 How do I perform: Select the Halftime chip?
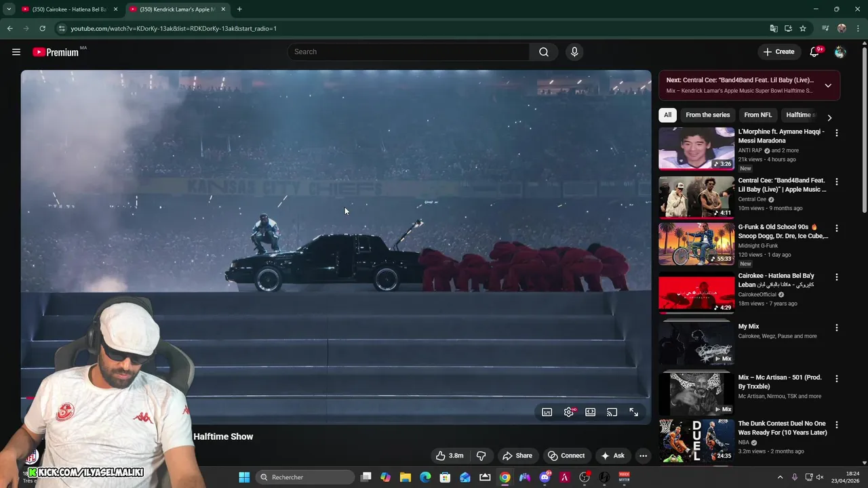click(x=799, y=115)
